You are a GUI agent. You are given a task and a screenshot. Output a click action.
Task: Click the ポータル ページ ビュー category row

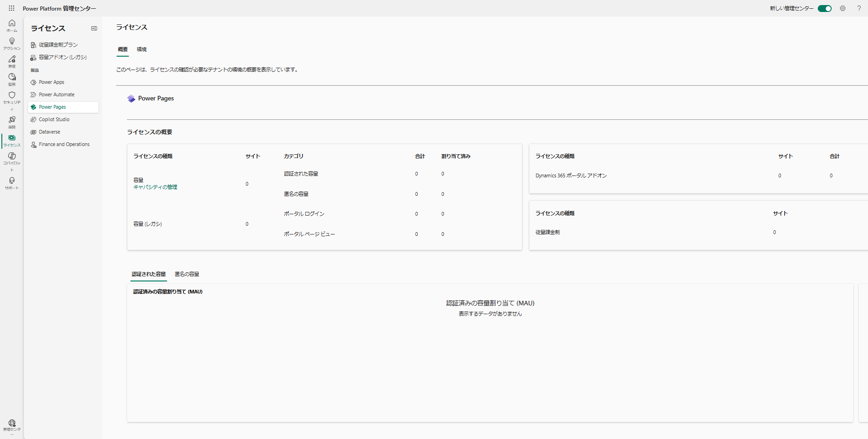click(309, 234)
